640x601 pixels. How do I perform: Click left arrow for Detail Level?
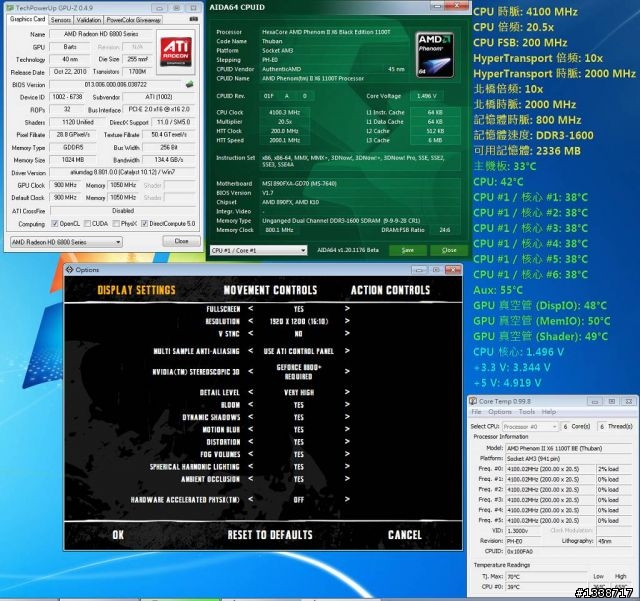251,392
